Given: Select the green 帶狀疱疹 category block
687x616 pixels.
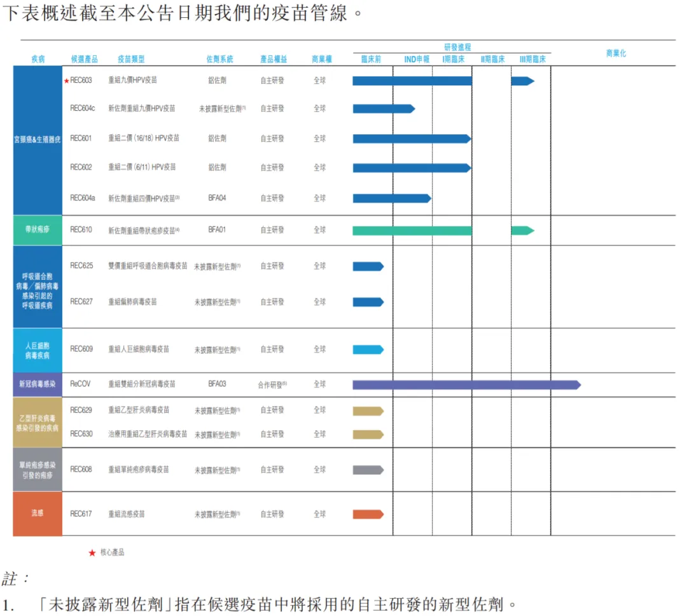Looking at the screenshot, I should (38, 230).
